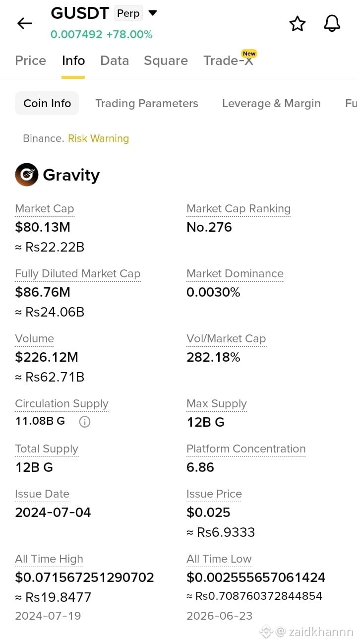This screenshot has height=644, width=357.
Task: Open Leverage & Margin section
Action: click(x=271, y=103)
